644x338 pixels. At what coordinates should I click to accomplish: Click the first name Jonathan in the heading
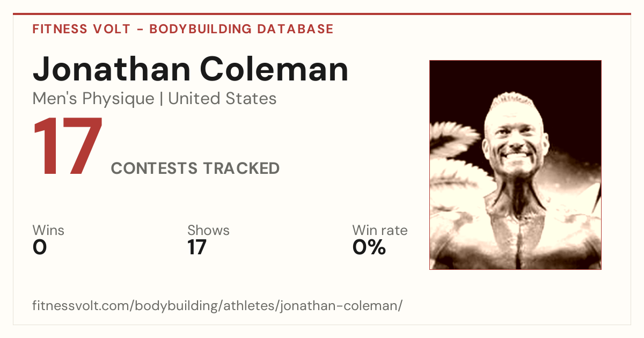coord(112,69)
